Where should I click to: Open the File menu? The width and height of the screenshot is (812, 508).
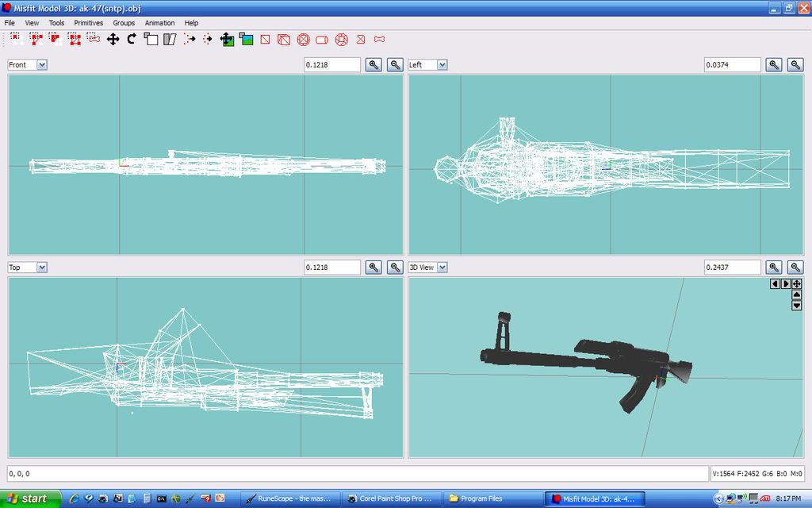(10, 23)
